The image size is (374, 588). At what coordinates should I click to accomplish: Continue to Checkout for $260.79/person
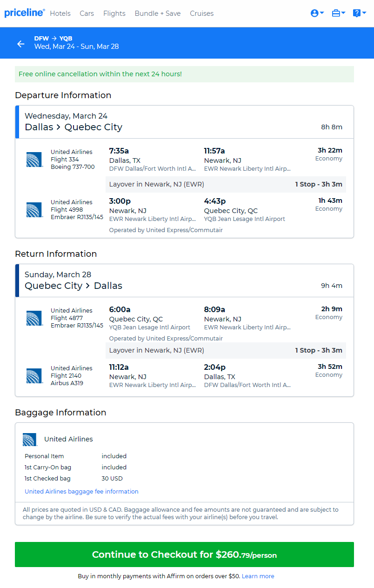coord(184,555)
